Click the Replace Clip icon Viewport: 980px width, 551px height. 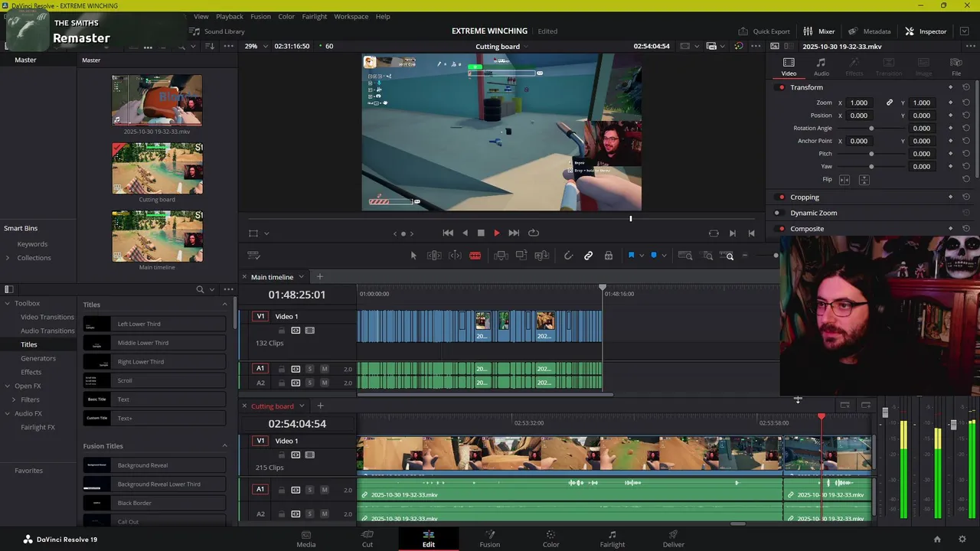(x=542, y=256)
